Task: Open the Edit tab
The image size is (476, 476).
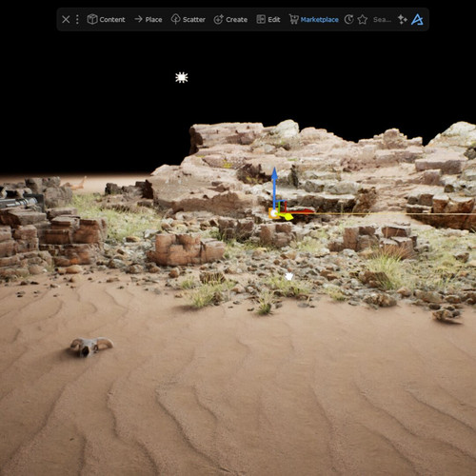Action: [268, 19]
